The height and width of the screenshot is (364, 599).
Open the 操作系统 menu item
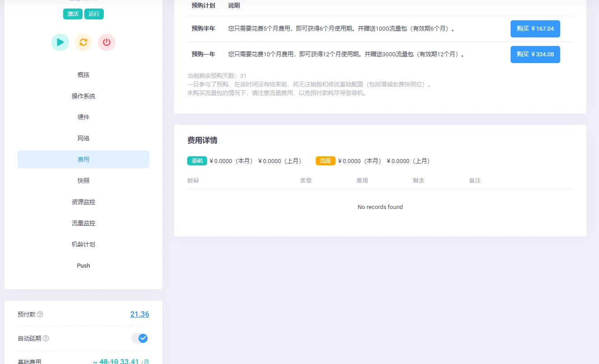coord(83,96)
